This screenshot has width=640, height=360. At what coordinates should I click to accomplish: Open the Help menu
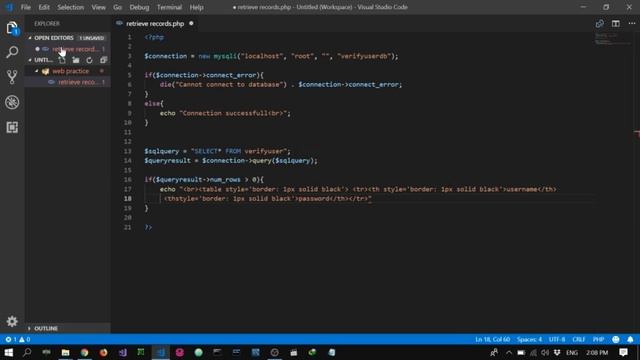(x=196, y=7)
